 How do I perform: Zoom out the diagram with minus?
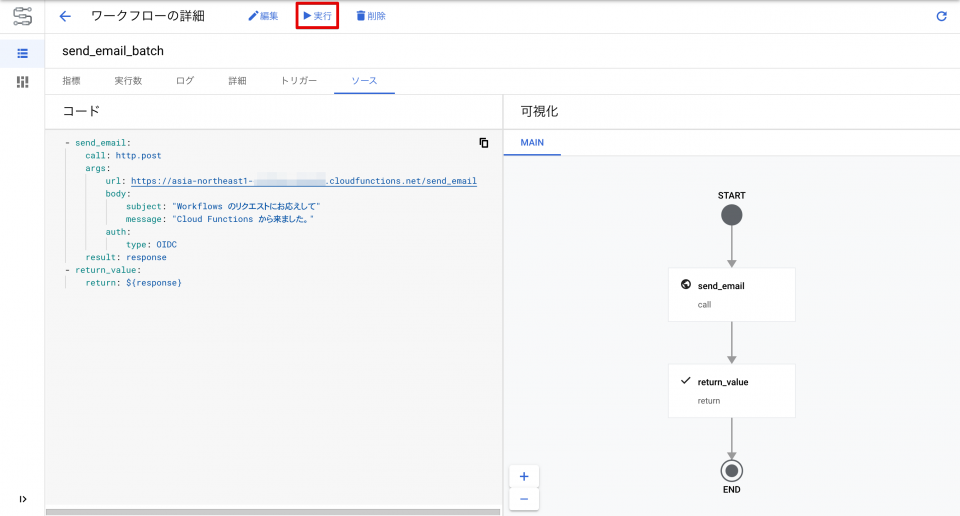(x=524, y=499)
